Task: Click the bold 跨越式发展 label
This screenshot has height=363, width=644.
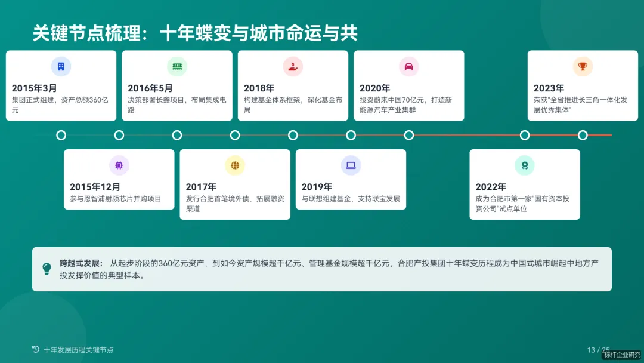Action: pyautogui.click(x=81, y=263)
